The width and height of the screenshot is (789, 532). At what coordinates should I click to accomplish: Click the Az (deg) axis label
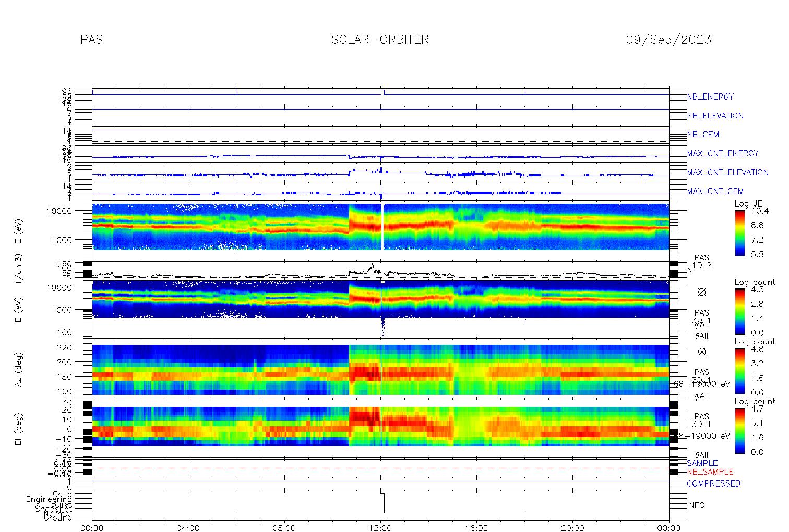coord(19,369)
